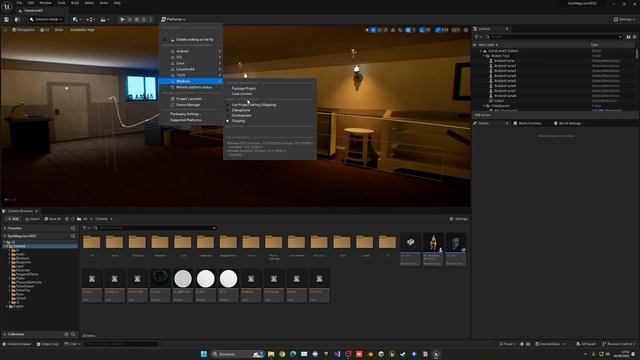The width and height of the screenshot is (640, 360).
Task: Open the viewport Perspective dropdown
Action: 24,30
